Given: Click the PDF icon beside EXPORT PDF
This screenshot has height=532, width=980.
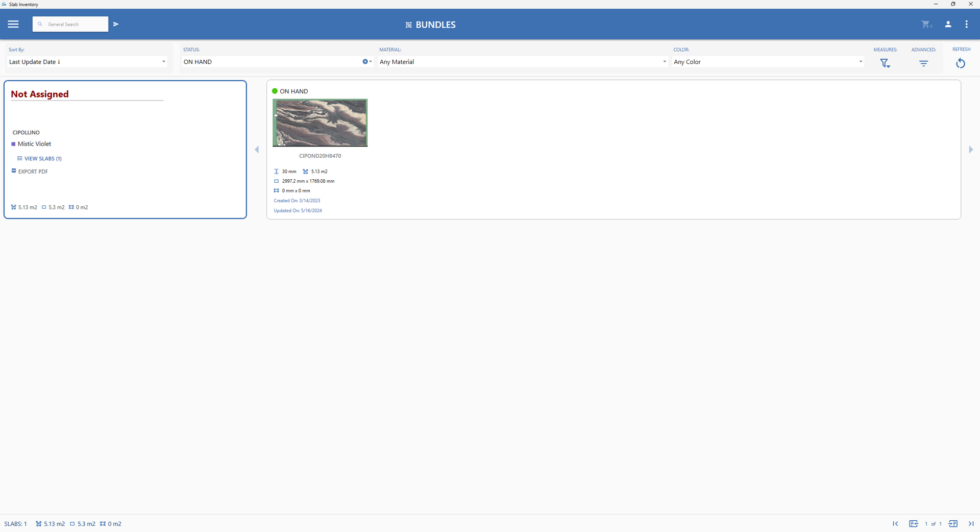Looking at the screenshot, I should tap(14, 171).
